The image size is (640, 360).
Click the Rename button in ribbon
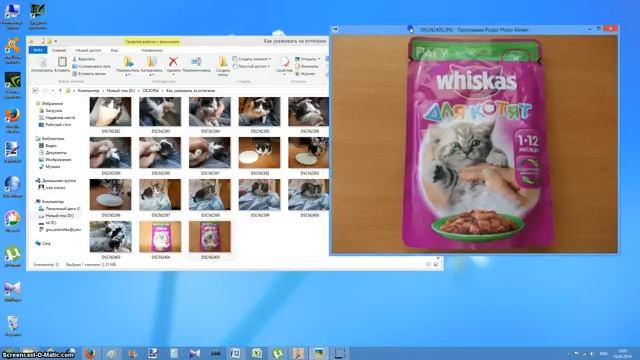[x=196, y=64]
